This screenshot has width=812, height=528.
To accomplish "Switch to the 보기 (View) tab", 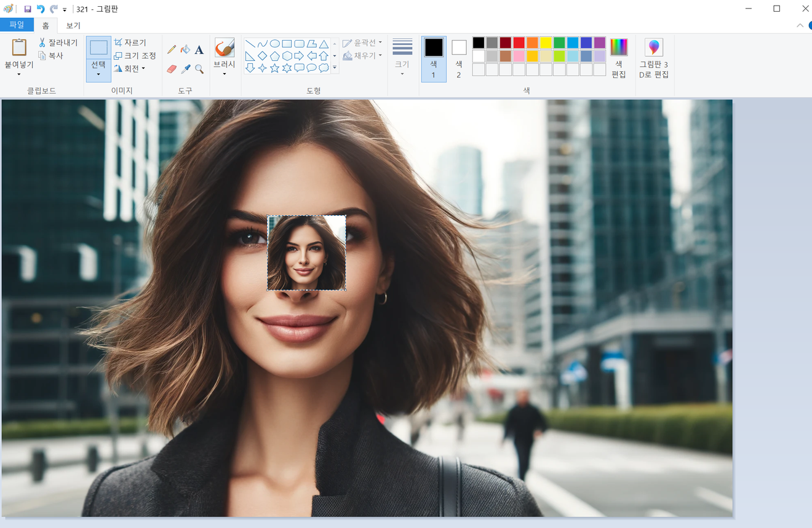I will [x=73, y=26].
